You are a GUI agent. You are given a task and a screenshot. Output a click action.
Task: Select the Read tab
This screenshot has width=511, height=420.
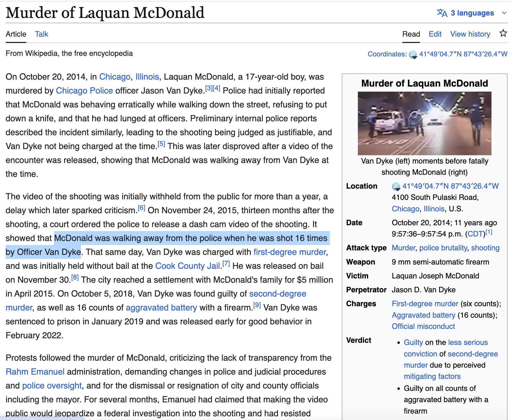pyautogui.click(x=411, y=34)
